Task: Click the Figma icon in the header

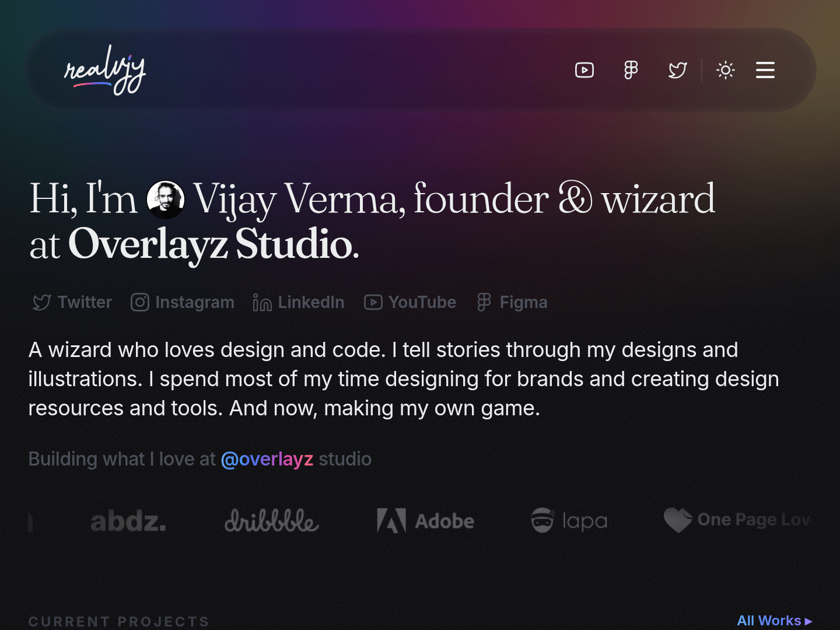Action: coord(631,70)
